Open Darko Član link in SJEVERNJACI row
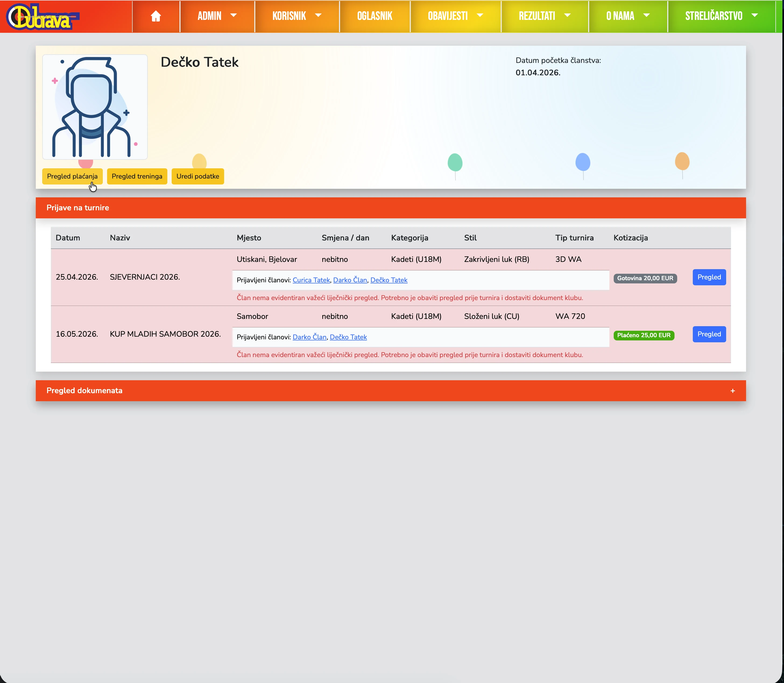 350,280
